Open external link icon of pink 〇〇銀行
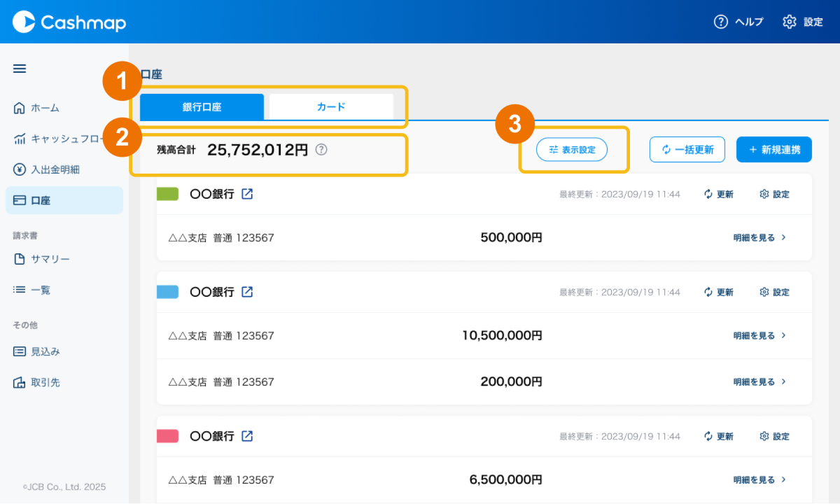 [x=247, y=436]
